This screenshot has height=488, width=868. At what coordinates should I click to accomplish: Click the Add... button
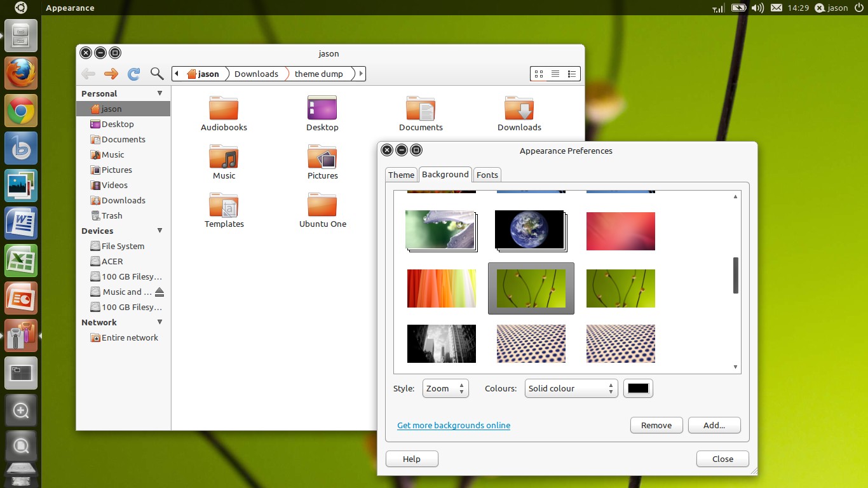(x=714, y=425)
